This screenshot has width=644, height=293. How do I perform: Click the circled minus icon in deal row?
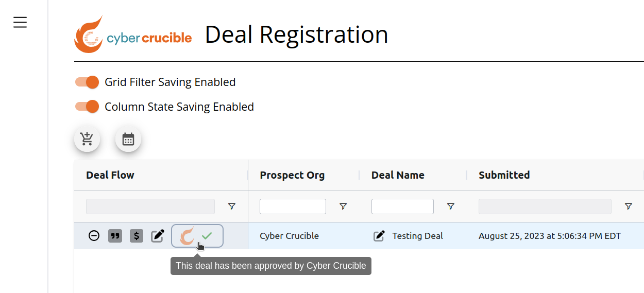coord(94,236)
